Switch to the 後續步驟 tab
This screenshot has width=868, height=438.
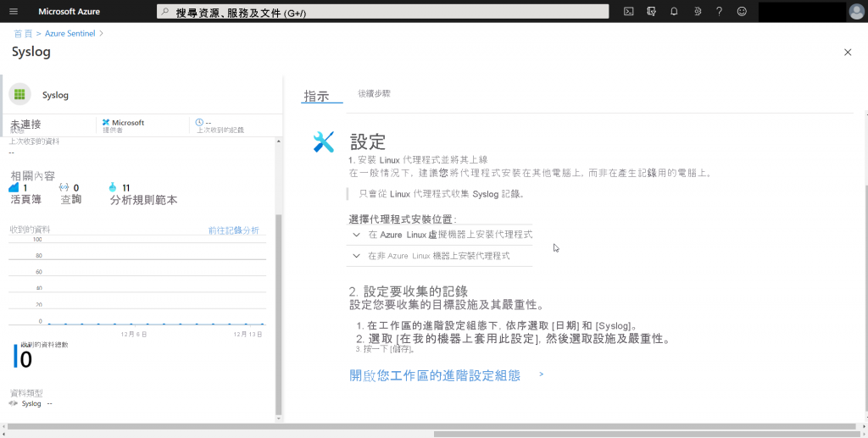pos(374,93)
